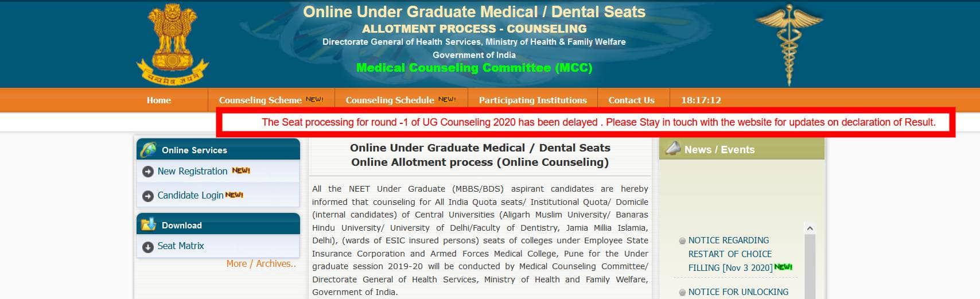Click the arrow icon next to Candidate Login

click(x=148, y=196)
